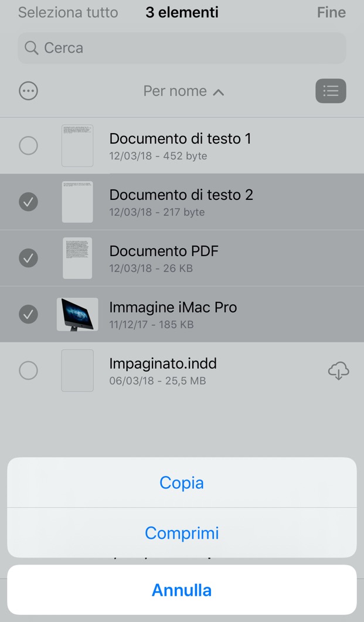Select the Impaginato.indd checkbox
Screen dimensions: 364x622
pos(29,371)
